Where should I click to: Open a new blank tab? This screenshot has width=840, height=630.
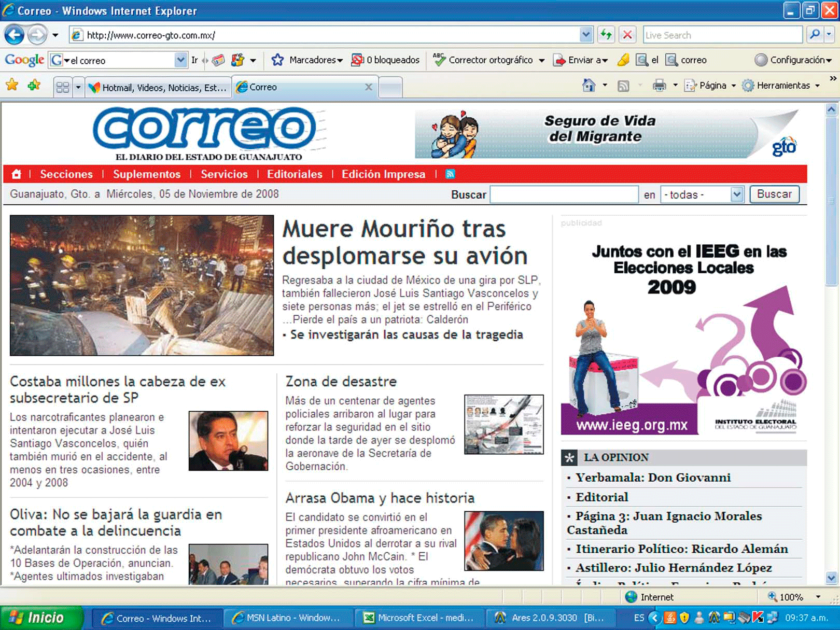click(x=390, y=87)
